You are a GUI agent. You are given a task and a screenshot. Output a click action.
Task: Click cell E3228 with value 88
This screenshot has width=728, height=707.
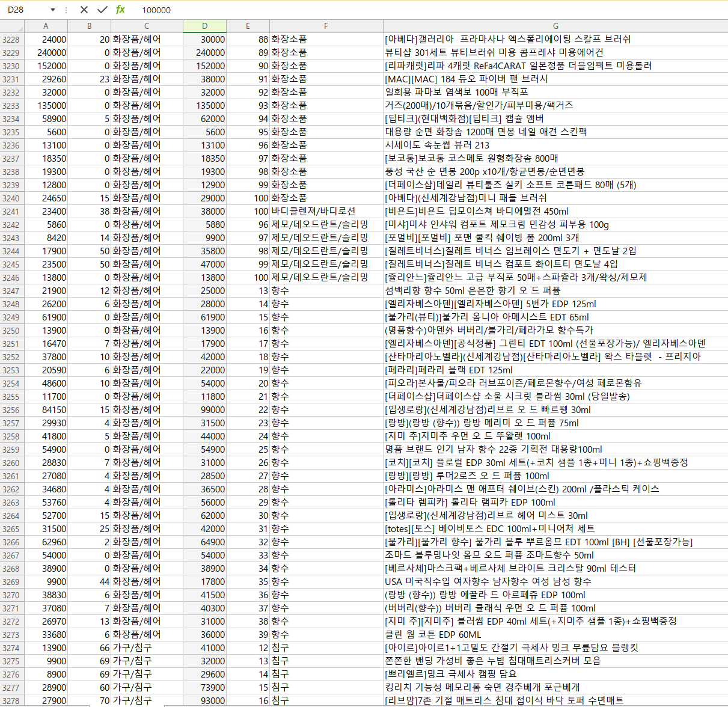(248, 39)
